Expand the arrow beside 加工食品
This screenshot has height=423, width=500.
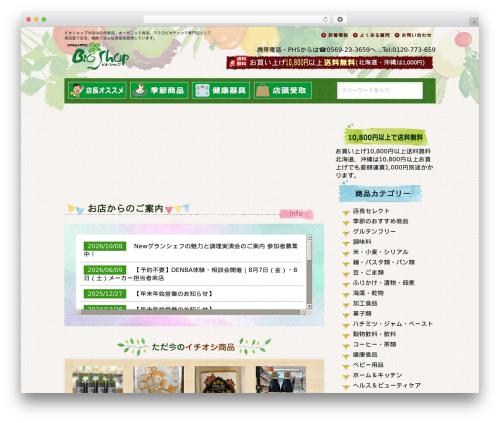(x=346, y=305)
